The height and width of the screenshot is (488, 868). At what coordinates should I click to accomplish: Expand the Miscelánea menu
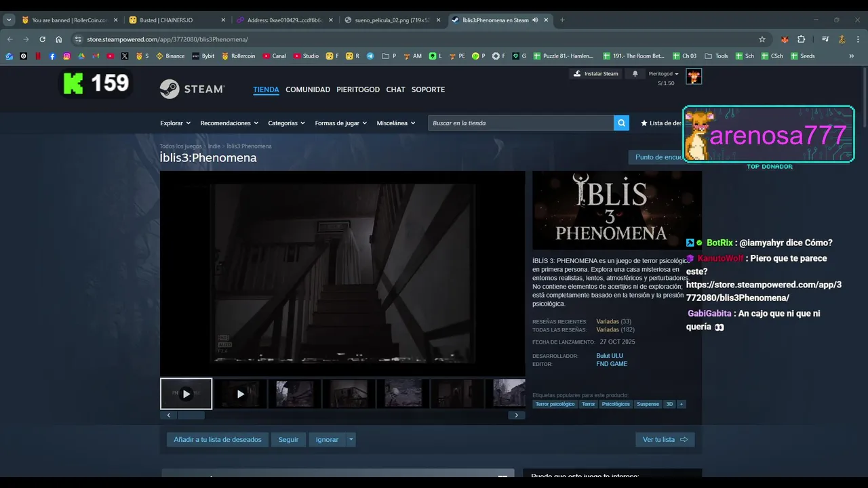point(395,123)
